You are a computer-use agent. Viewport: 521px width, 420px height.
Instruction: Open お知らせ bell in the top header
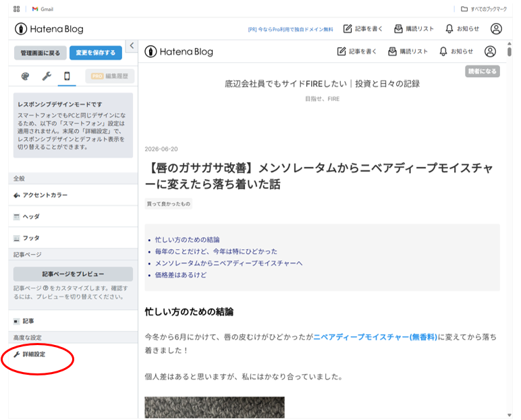point(462,29)
